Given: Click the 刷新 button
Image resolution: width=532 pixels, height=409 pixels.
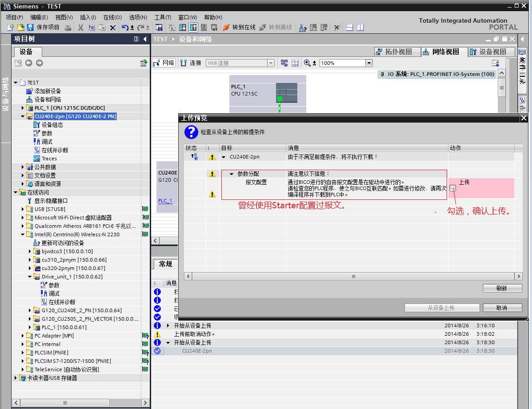Looking at the screenshot, I should pyautogui.click(x=502, y=288).
